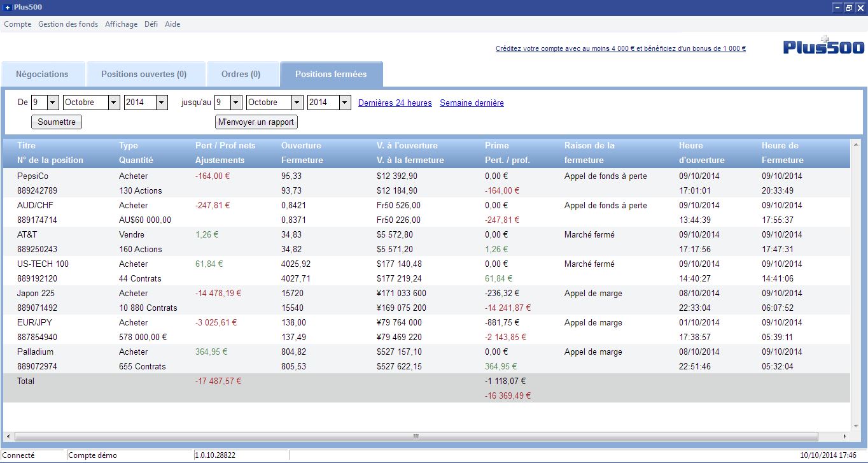This screenshot has height=463, width=868.
Task: Click position number 889174714
Action: pyautogui.click(x=37, y=220)
